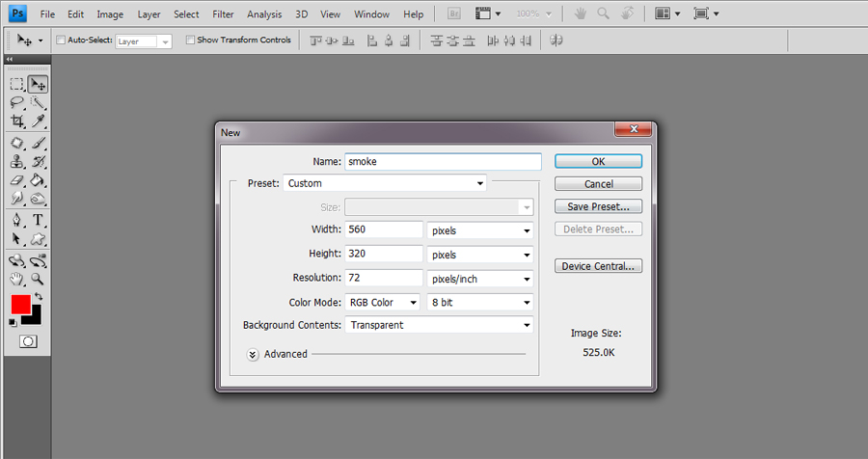The image size is (868, 459).
Task: Select the Type tool
Action: (x=38, y=220)
